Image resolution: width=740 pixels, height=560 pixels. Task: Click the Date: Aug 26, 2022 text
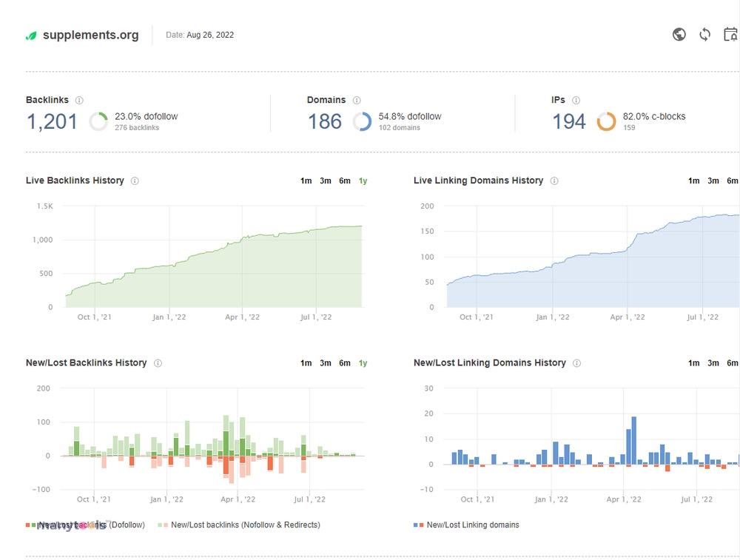tap(200, 35)
